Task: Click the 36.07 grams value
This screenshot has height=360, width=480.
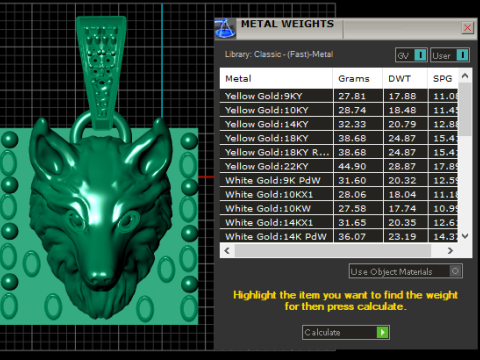Action: click(352, 236)
